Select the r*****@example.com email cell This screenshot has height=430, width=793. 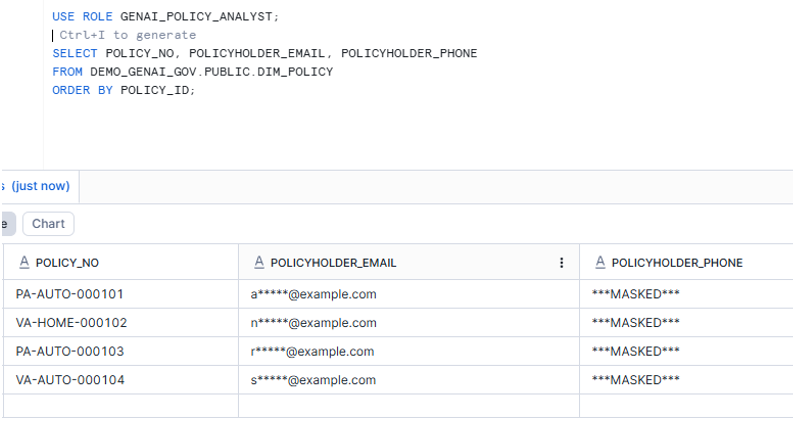312,351
